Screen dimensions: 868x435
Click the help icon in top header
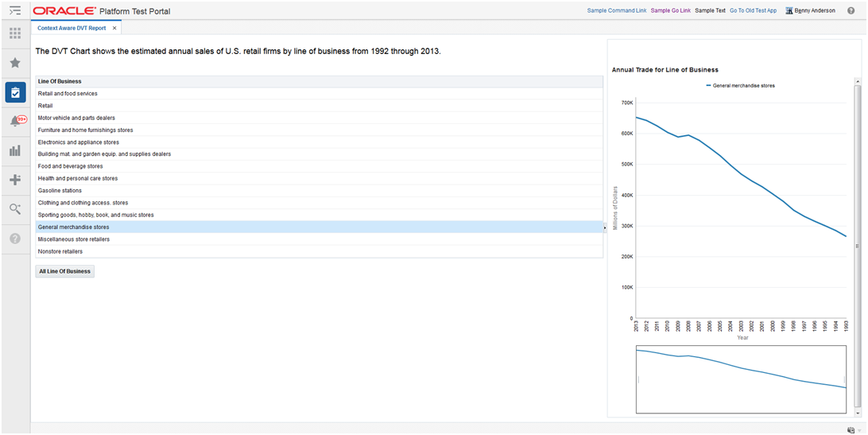851,10
